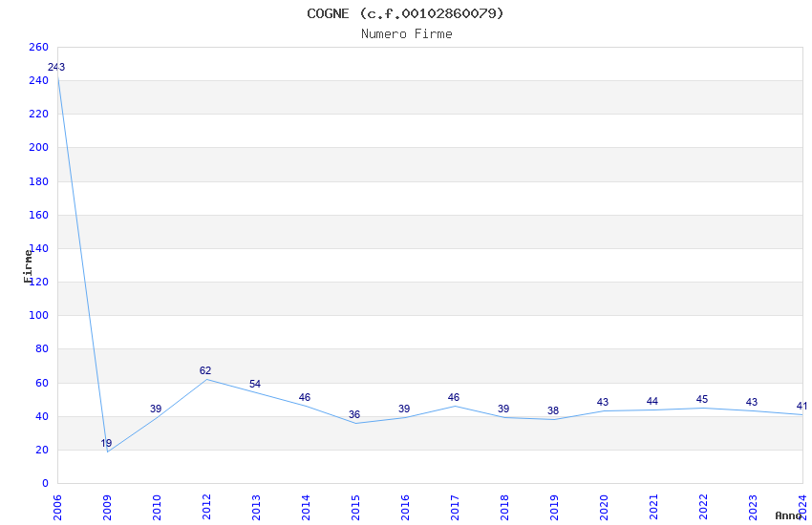Click the y-axis value 100

point(39,316)
